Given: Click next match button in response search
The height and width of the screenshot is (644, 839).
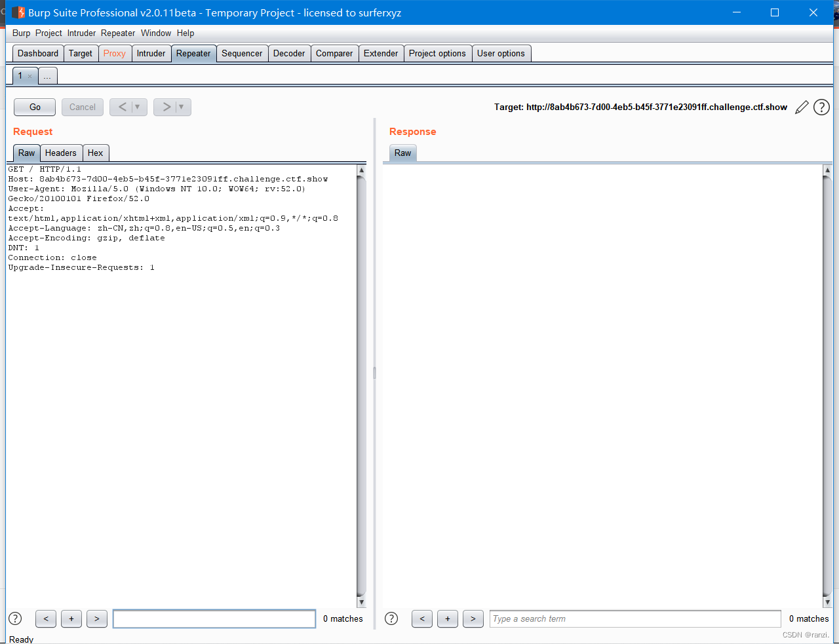Looking at the screenshot, I should [473, 618].
